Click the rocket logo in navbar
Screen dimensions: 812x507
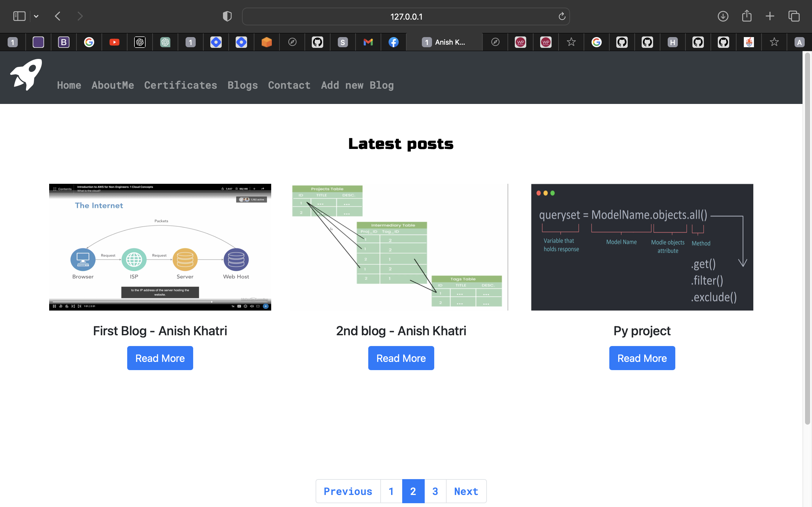26,75
